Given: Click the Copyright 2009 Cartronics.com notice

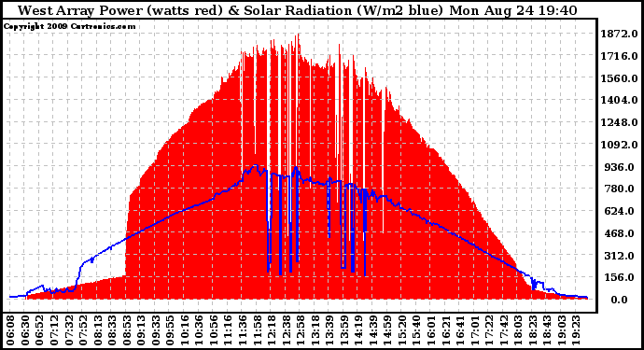Looking at the screenshot, I should coord(69,26).
